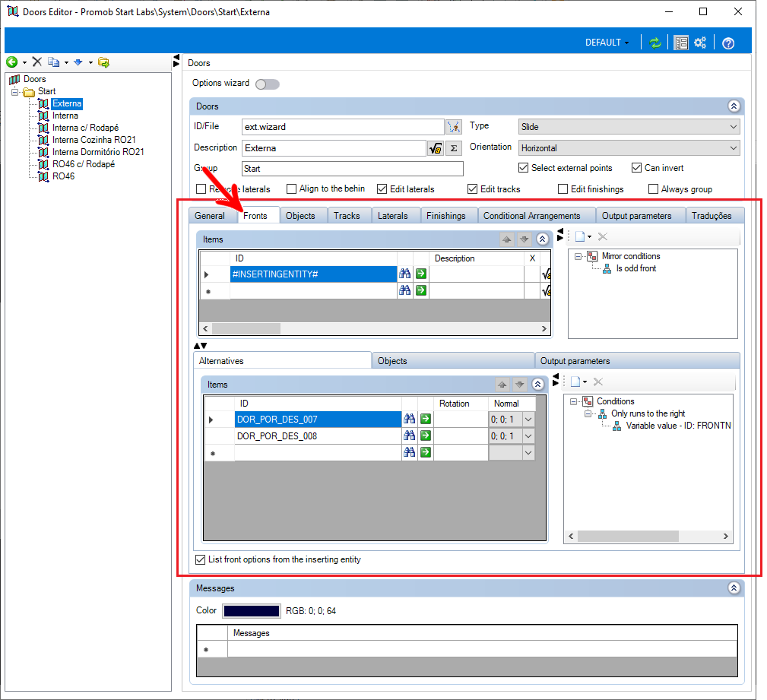
Task: Click the green back navigation arrow
Action: [x=11, y=62]
